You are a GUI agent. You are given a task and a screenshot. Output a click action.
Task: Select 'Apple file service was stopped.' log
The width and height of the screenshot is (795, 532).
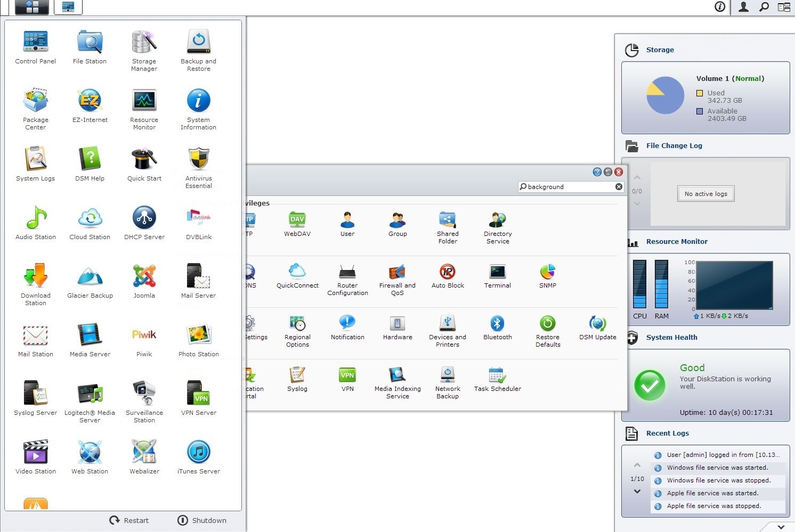click(718, 506)
